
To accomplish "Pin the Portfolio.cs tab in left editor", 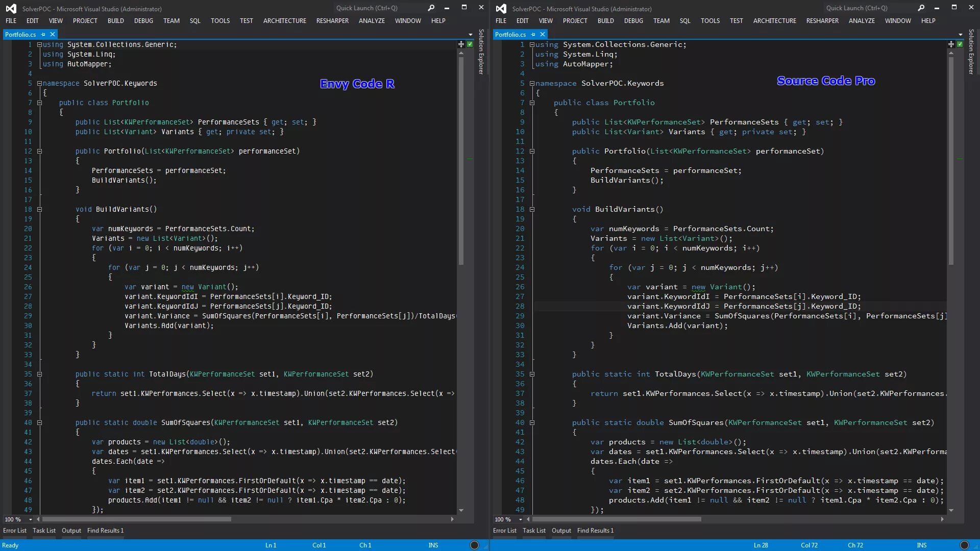I will pyautogui.click(x=43, y=34).
